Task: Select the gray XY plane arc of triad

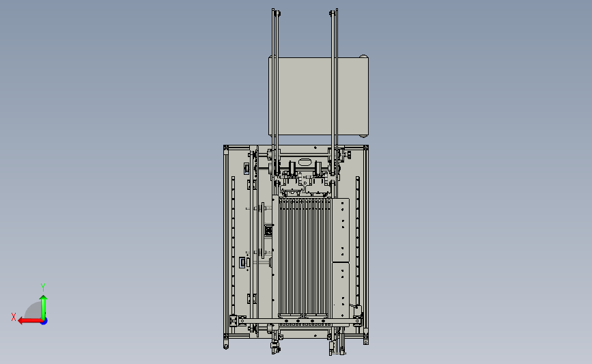Action: pyautogui.click(x=33, y=310)
